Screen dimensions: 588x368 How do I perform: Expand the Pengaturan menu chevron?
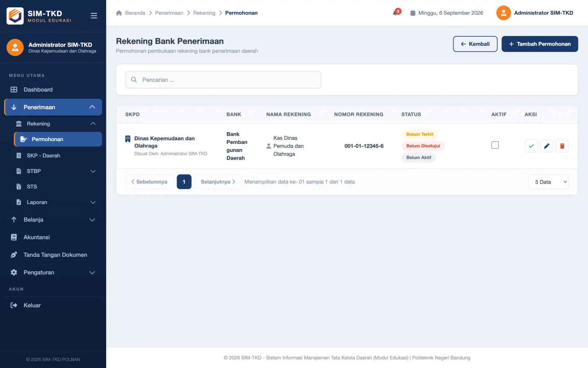(92, 273)
